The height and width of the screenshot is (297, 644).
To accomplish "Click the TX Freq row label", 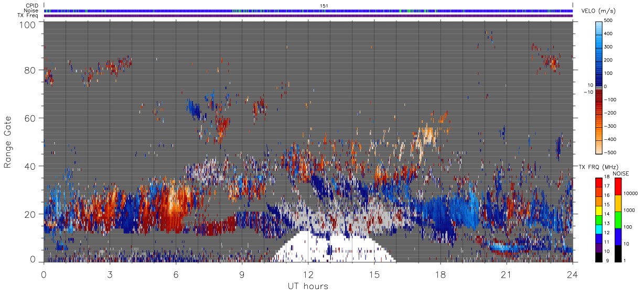I will pos(28,16).
